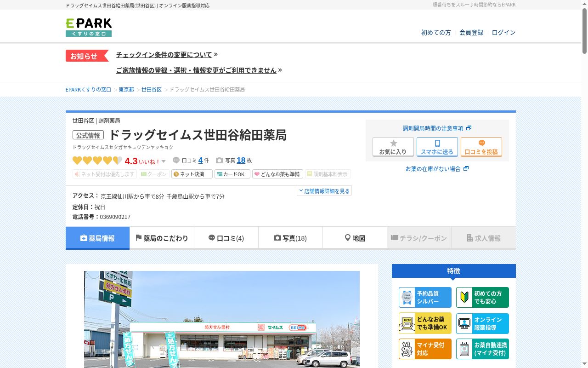This screenshot has height=368, width=588.
Task: Expand 店舗情報詳細を見る
Action: (324, 191)
